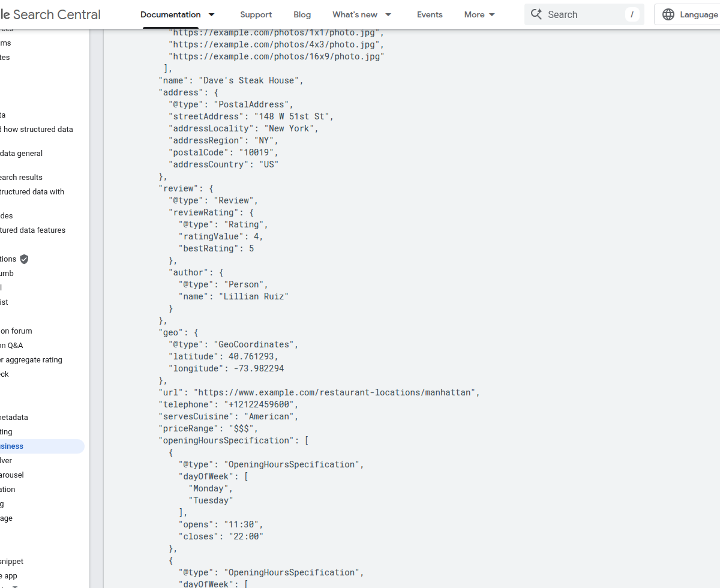The image size is (720, 588).
Task: Open the Support tab
Action: tap(256, 14)
